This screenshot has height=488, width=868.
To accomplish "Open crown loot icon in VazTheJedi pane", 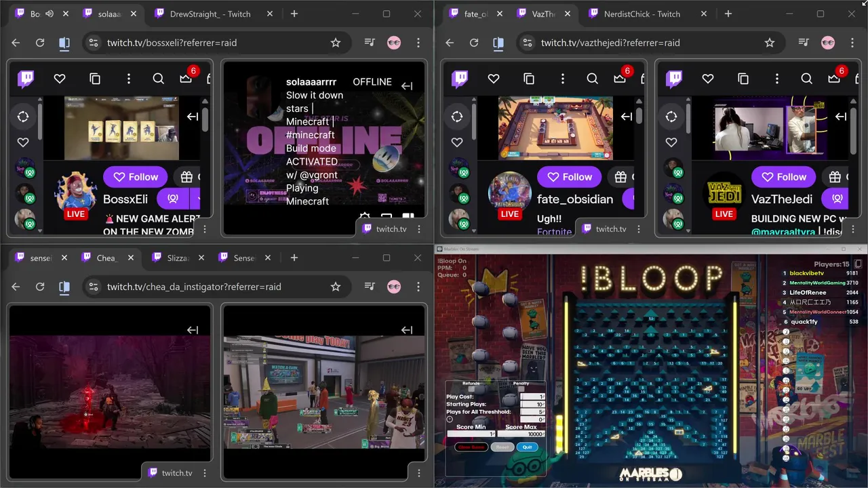I will point(833,79).
